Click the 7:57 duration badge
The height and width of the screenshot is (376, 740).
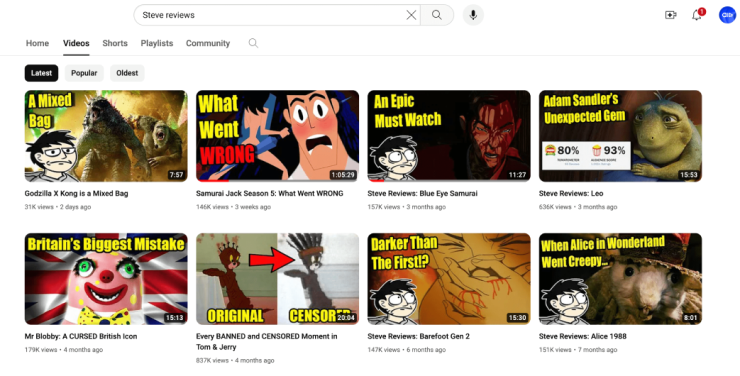coord(177,175)
